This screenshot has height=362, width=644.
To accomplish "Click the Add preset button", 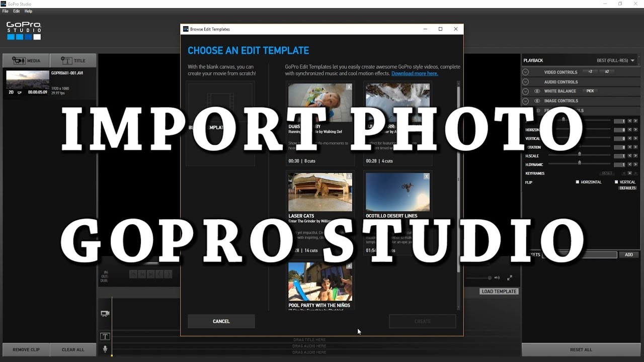I will point(629,255).
